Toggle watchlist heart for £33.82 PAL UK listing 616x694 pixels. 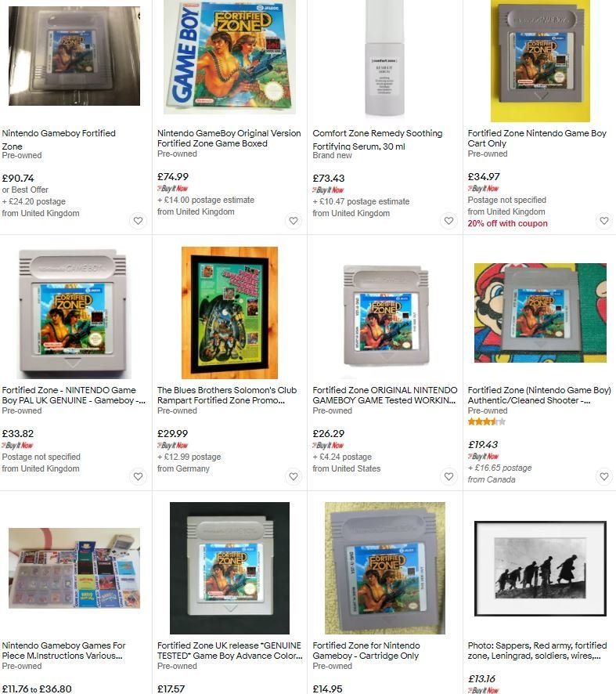coord(138,476)
